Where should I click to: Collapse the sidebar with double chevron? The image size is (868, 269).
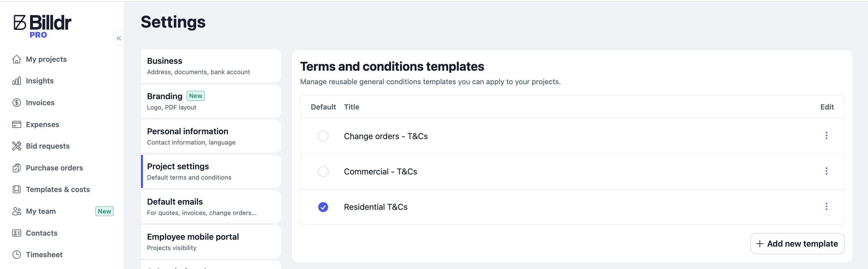click(x=119, y=39)
